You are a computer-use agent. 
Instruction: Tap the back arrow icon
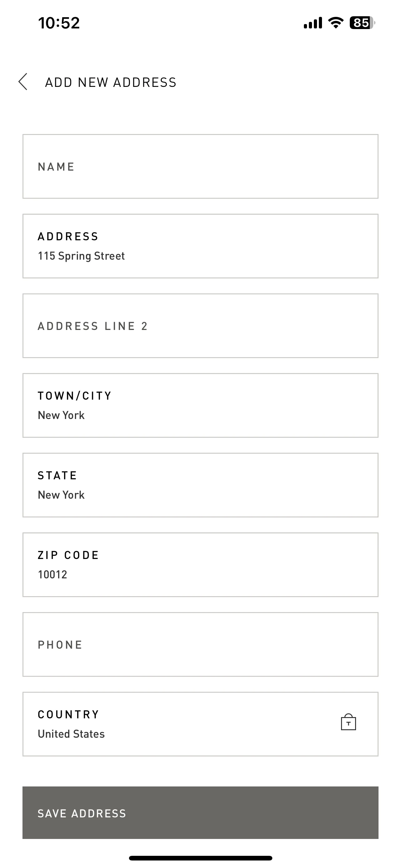23,82
